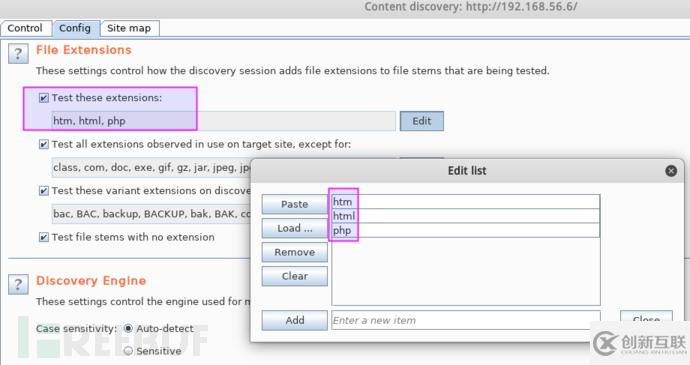The height and width of the screenshot is (365, 690).
Task: Toggle 'Test these variant extensions' checkbox
Action: click(x=44, y=191)
